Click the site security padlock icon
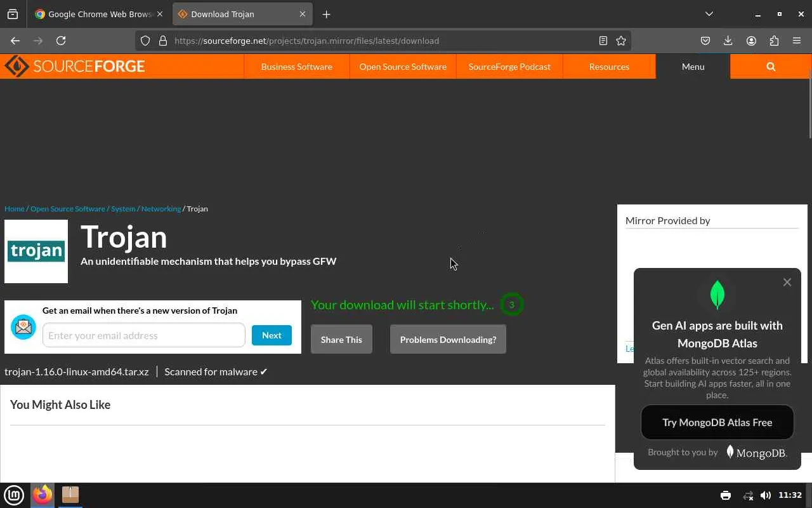 tap(163, 41)
